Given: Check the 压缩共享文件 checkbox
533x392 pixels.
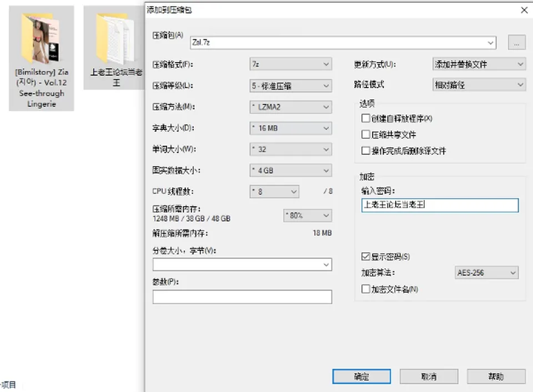Looking at the screenshot, I should [366, 134].
